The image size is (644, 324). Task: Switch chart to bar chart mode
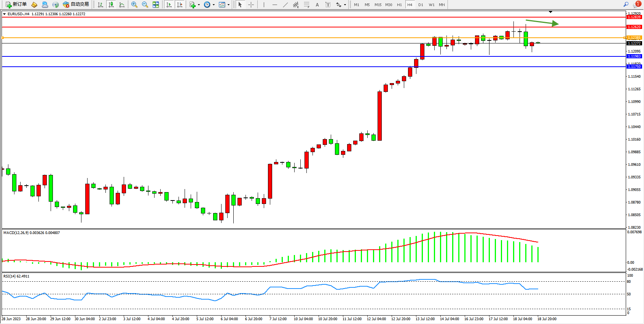click(100, 5)
